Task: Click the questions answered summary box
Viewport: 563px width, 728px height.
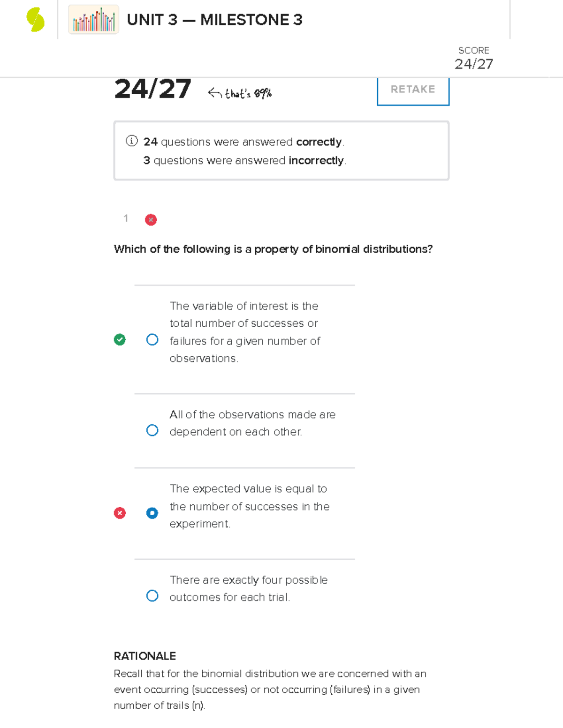Action: pos(281,150)
